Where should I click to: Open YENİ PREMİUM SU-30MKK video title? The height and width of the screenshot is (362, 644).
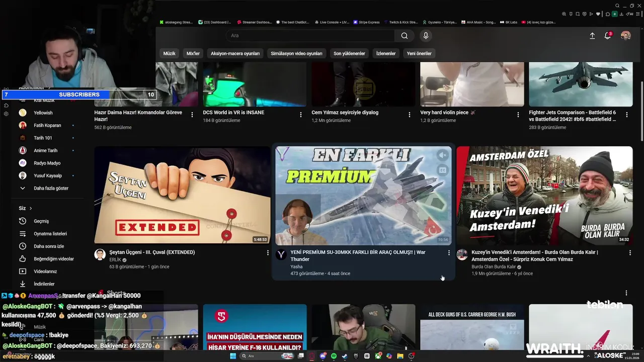(x=358, y=255)
